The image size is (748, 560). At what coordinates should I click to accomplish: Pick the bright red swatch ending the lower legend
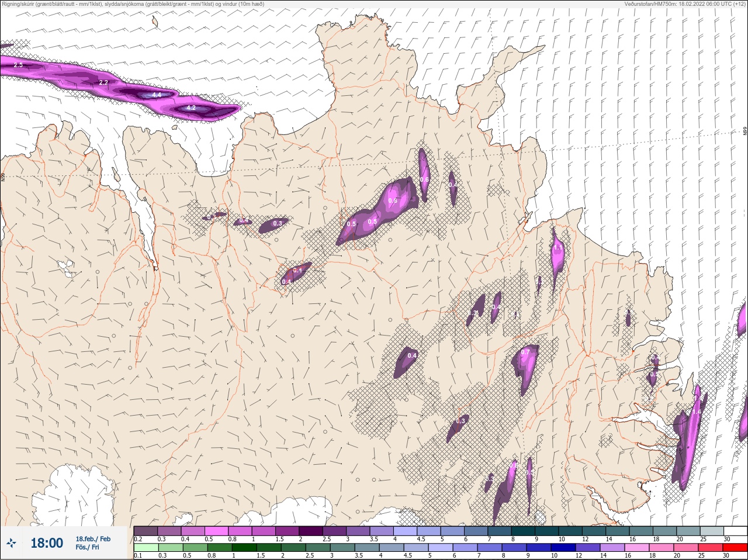[735, 548]
